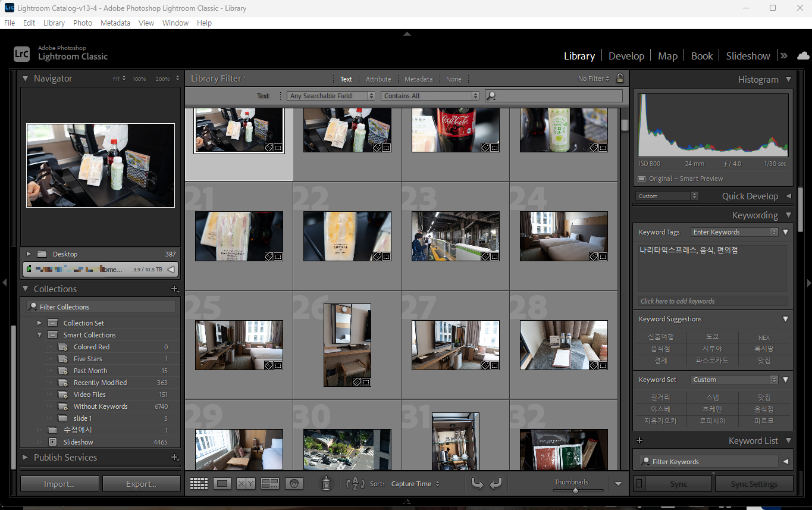The height and width of the screenshot is (510, 812).
Task: Click the Sync button
Action: pos(679,484)
